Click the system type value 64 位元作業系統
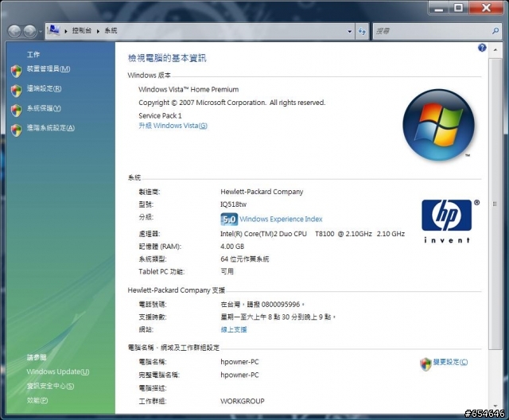 pos(245,259)
